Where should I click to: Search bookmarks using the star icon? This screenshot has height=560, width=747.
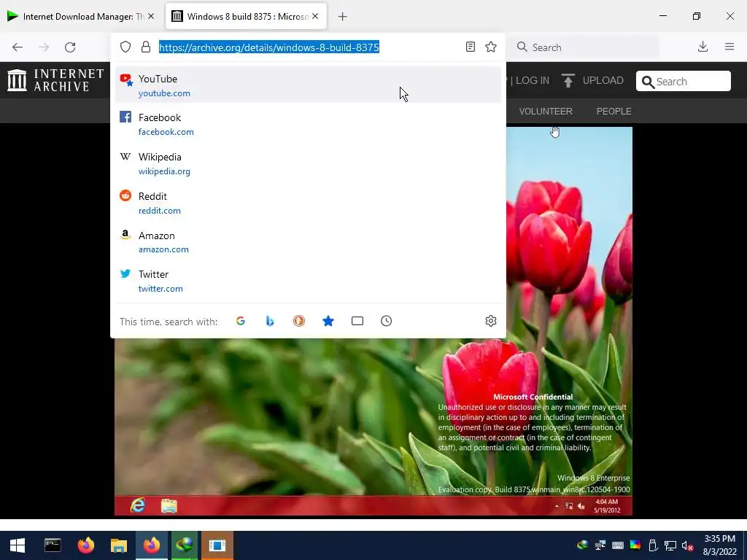328,321
